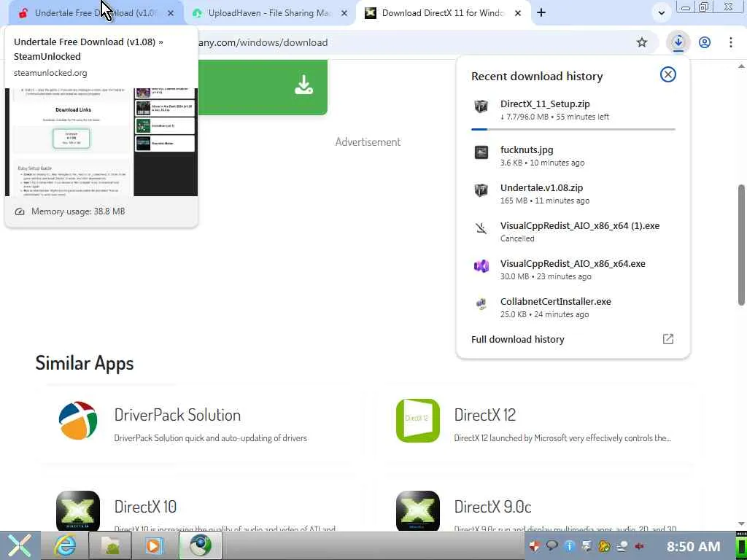
Task: Click the cancelled download icon
Action: pos(481,228)
